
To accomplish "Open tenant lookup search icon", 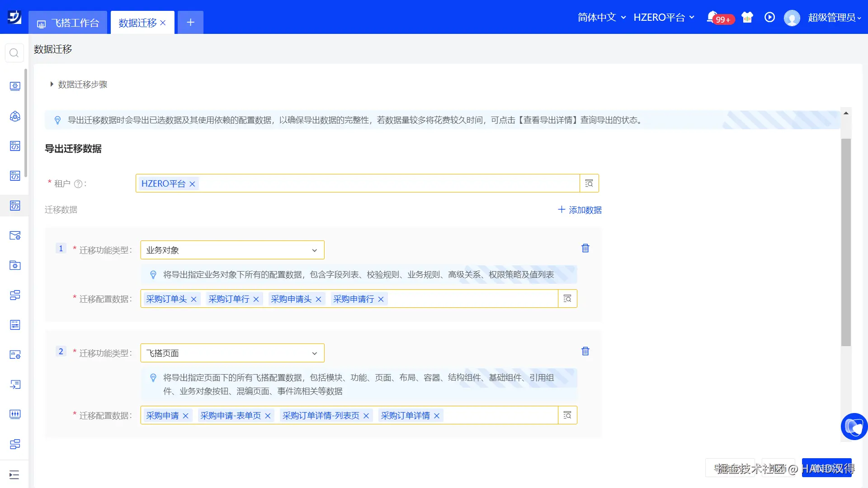I will tap(589, 183).
